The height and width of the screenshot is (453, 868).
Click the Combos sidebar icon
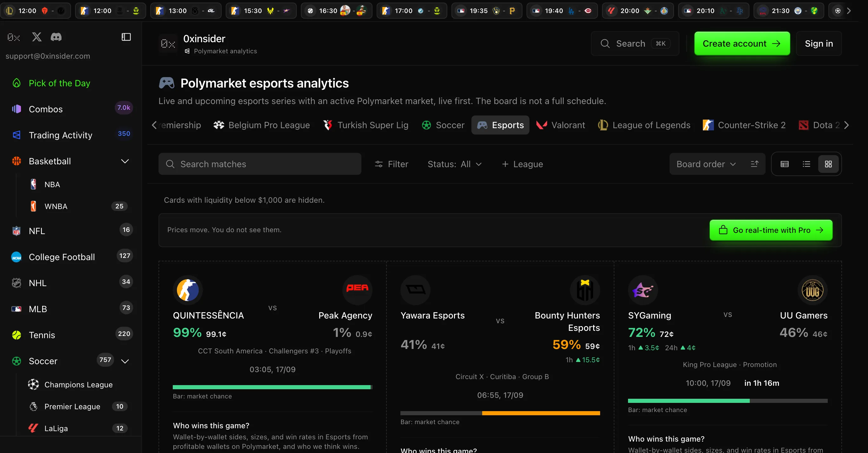tap(16, 109)
